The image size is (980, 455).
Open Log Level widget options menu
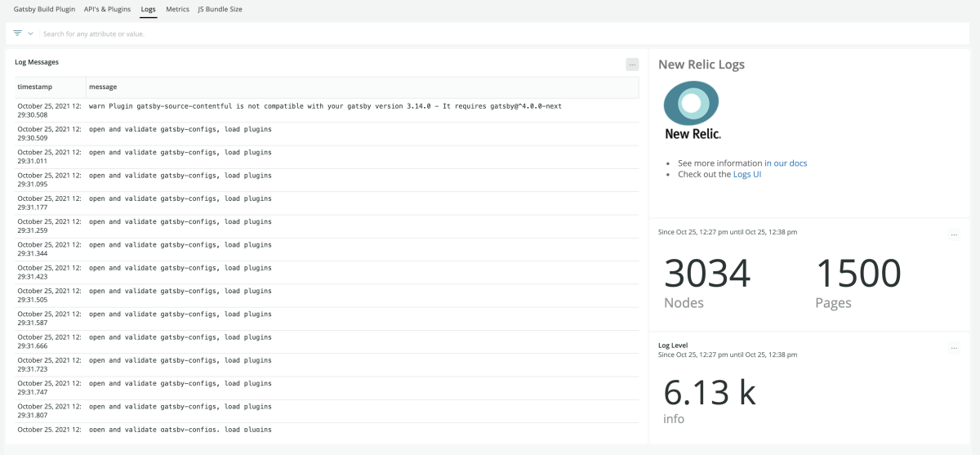coord(953,348)
